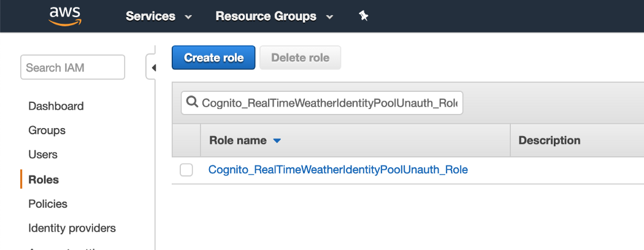Image resolution: width=644 pixels, height=250 pixels.
Task: Open Groups in the sidebar
Action: [x=47, y=131]
